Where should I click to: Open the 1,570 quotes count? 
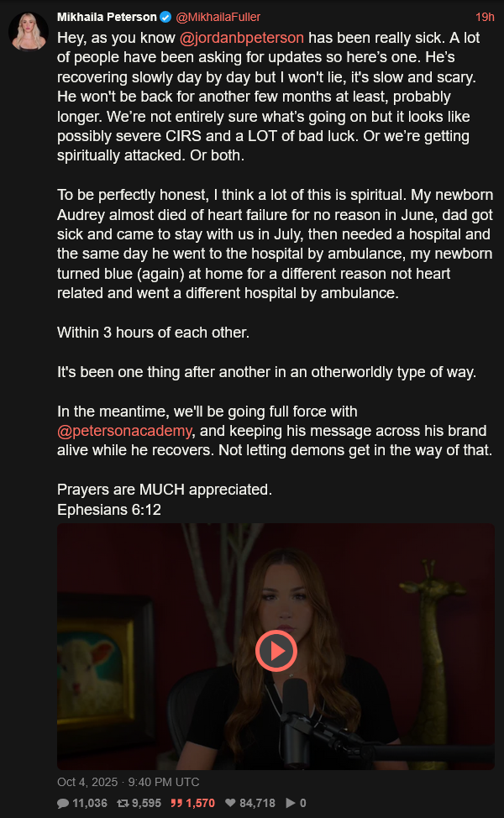point(201,804)
